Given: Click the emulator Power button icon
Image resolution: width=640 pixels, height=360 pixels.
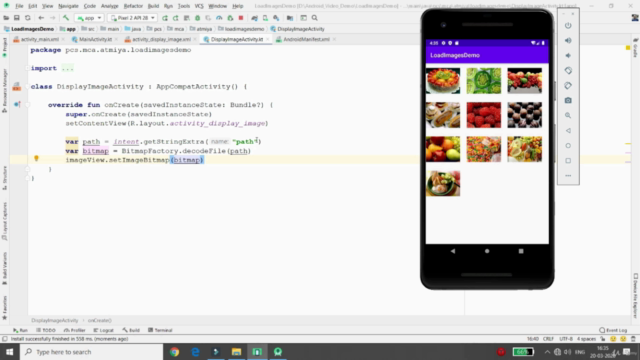Looking at the screenshot, I should point(568,25).
